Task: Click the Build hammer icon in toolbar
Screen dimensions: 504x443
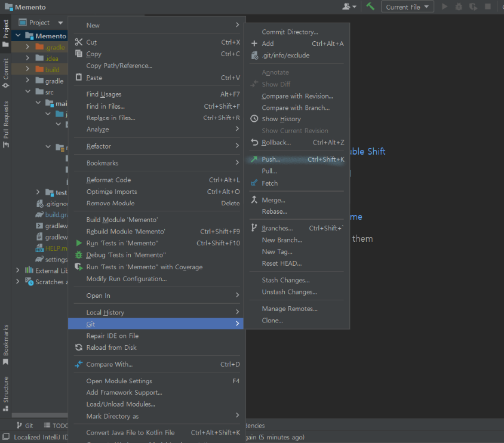Action: [x=370, y=7]
